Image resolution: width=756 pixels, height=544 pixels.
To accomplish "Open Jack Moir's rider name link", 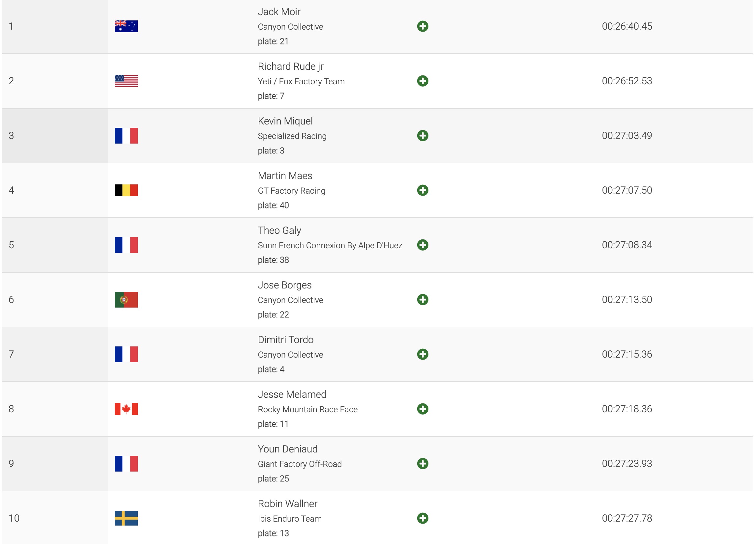I will 279,12.
